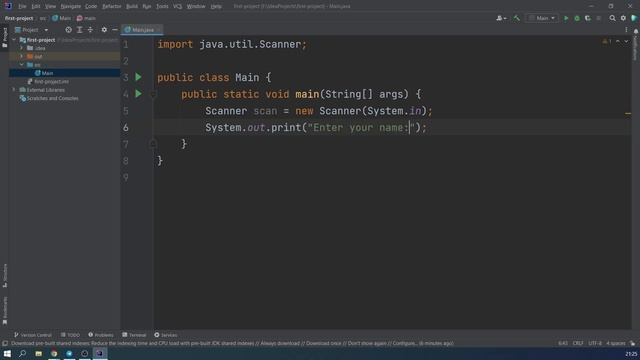Screen dimensions: 640x360
Task: Open Services tool window
Action: [x=166, y=335]
